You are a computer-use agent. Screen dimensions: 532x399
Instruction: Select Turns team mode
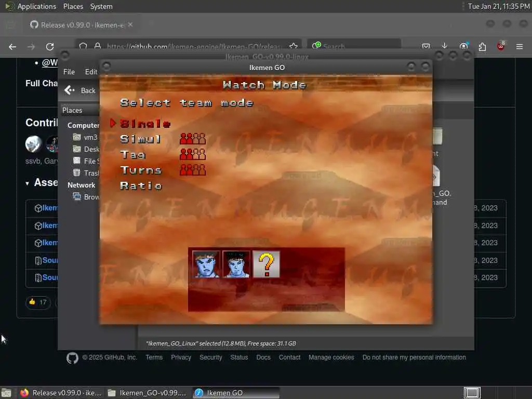click(x=141, y=170)
